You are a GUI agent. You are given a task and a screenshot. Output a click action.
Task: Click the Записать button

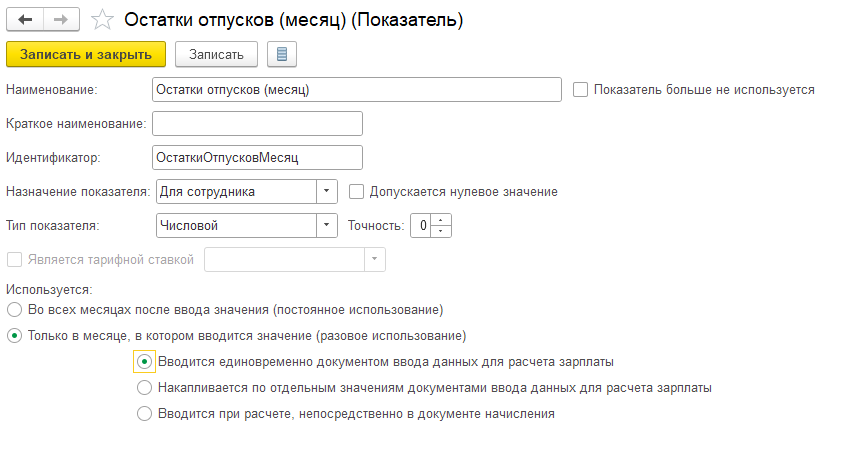pyautogui.click(x=216, y=54)
